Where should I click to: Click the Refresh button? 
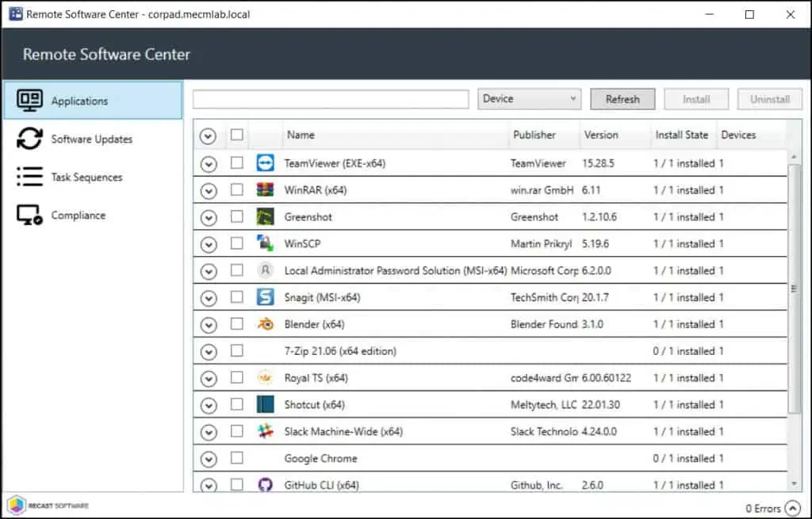pyautogui.click(x=622, y=99)
